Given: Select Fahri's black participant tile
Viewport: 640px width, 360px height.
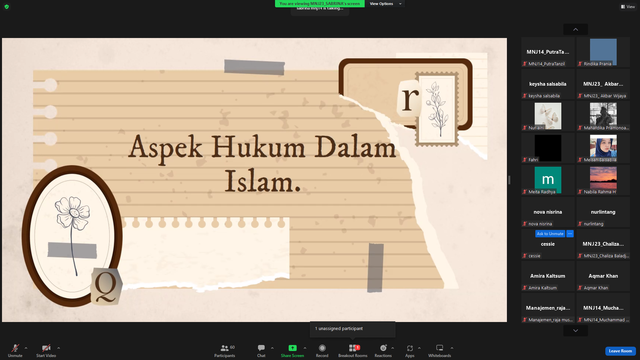Looking at the screenshot, I should tap(548, 148).
